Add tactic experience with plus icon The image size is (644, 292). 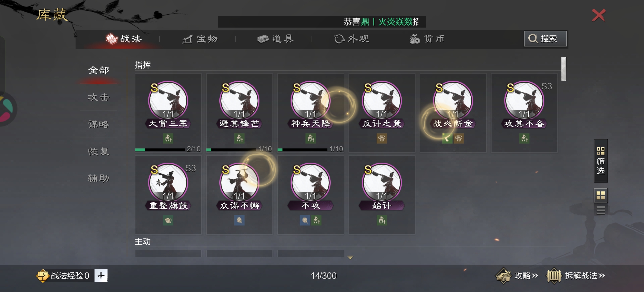[x=101, y=276]
